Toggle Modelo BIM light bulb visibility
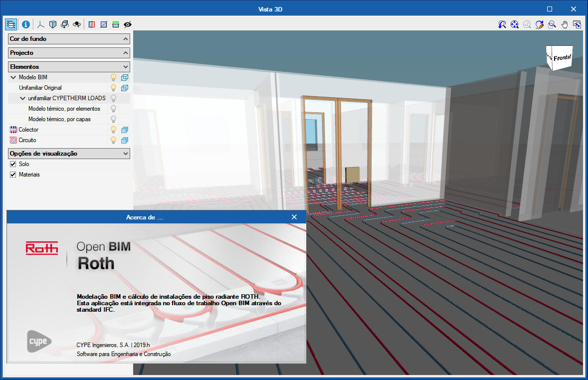The height and width of the screenshot is (380, 588). click(113, 77)
